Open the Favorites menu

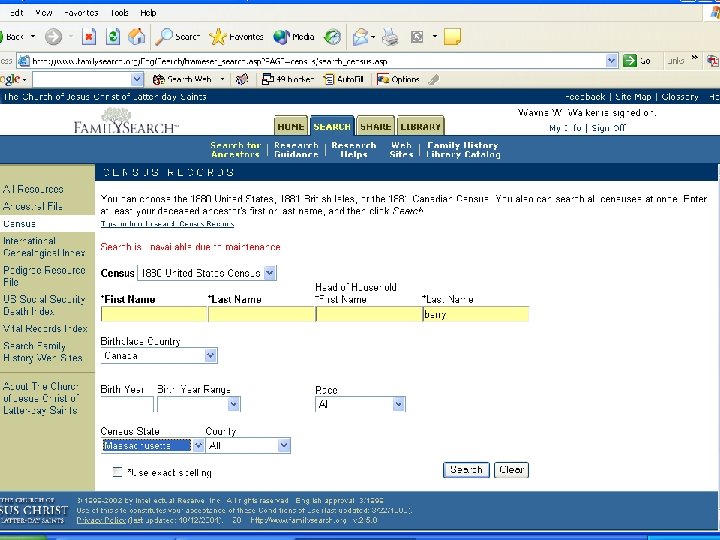(81, 13)
